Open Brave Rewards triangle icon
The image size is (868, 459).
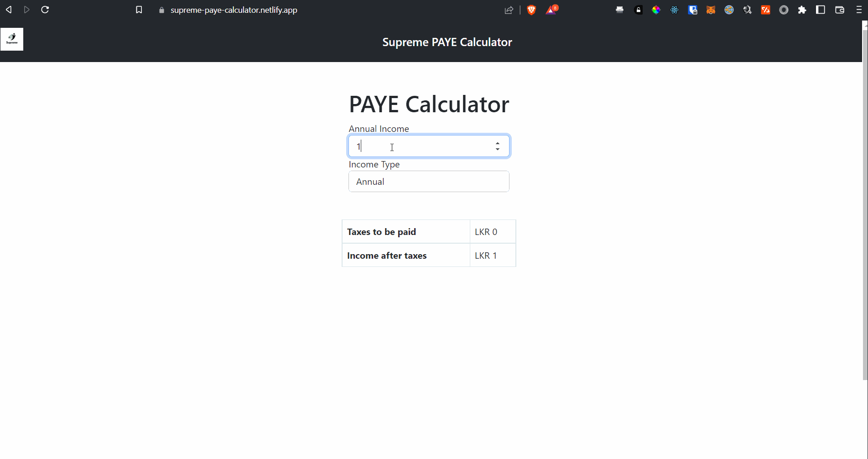pos(551,10)
